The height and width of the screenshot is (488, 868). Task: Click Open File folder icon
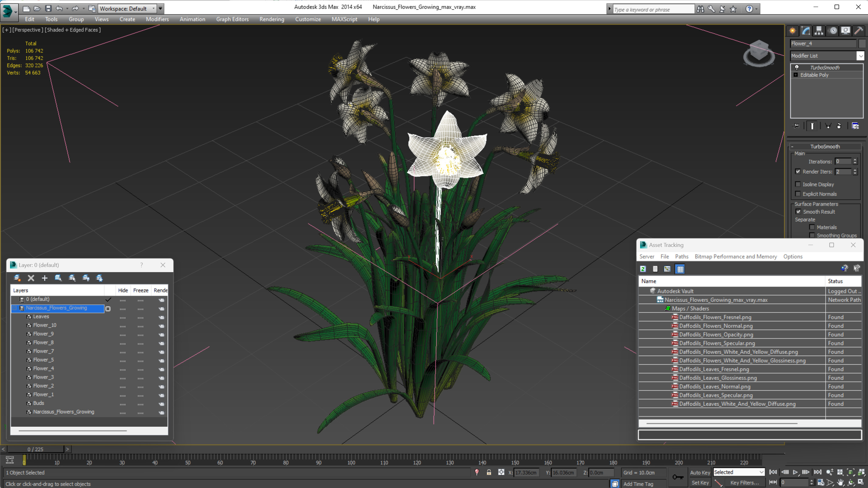click(x=37, y=9)
